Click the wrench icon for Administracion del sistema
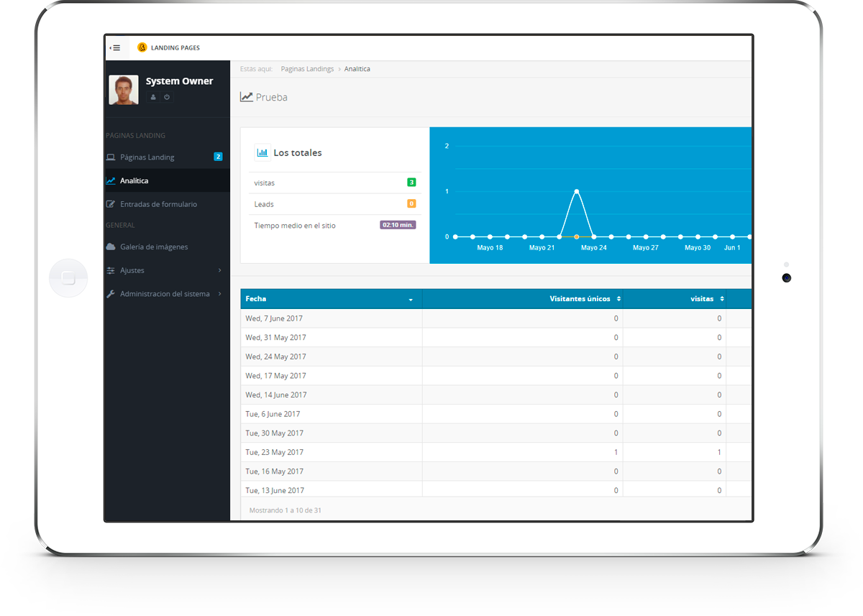 click(111, 294)
